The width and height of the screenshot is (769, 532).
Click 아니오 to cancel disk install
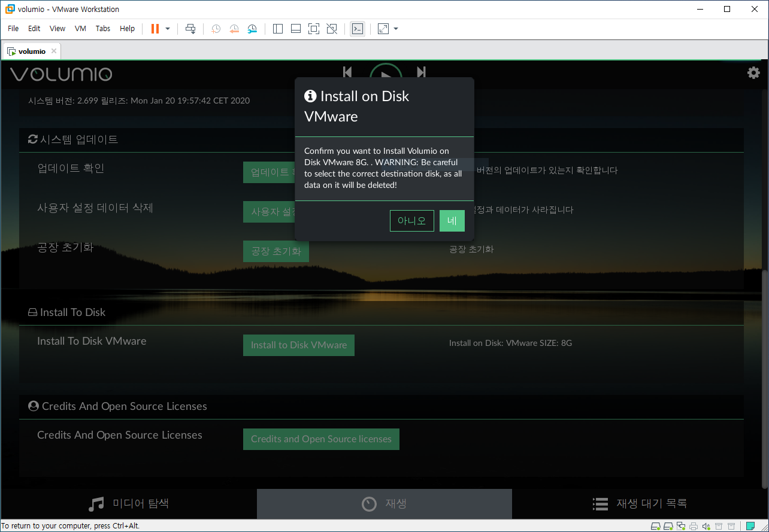point(412,221)
